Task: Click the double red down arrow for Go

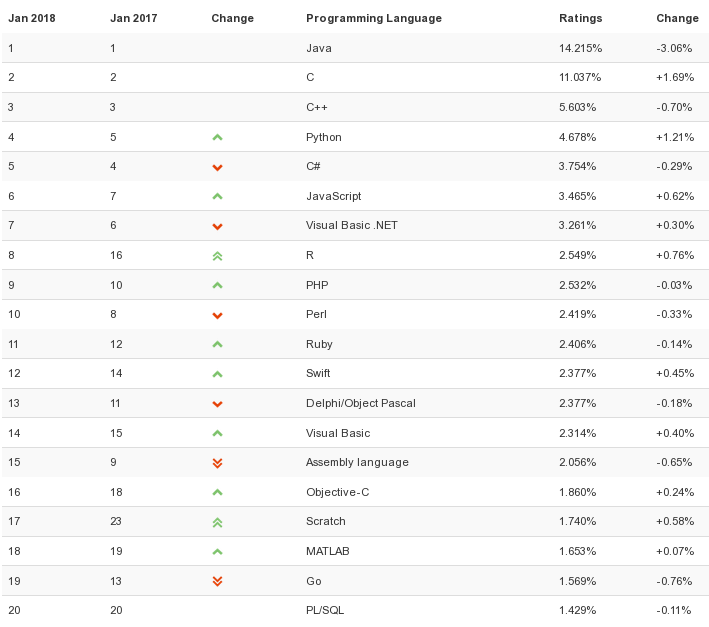Action: tap(217, 581)
